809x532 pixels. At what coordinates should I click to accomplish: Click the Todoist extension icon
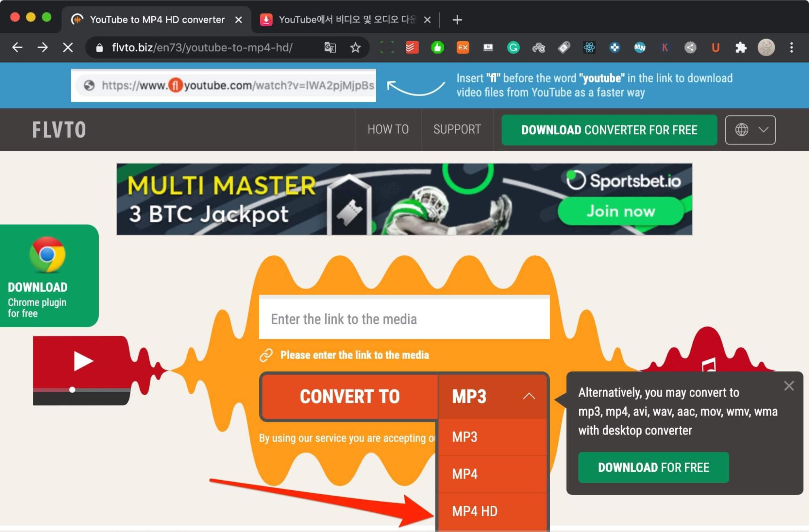pos(412,48)
